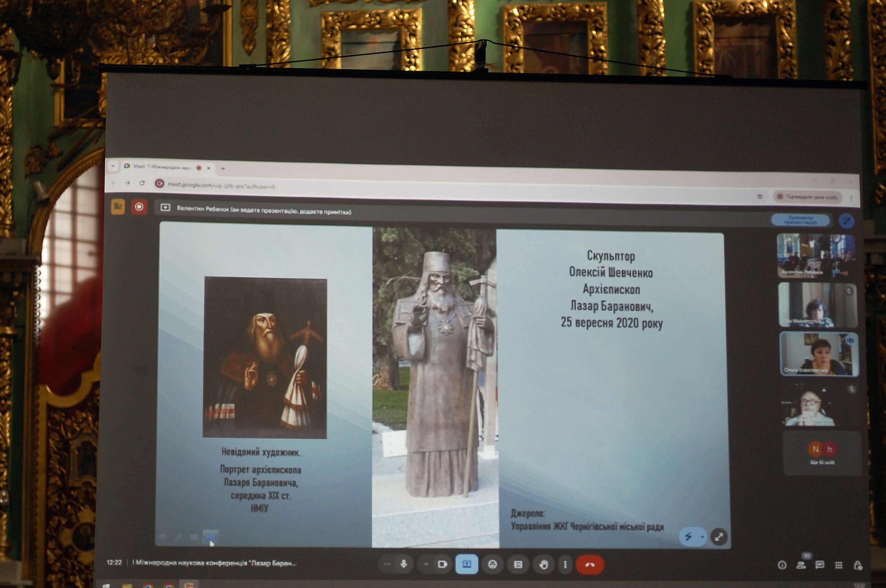
Task: Mute the microphone in Meet
Action: (404, 564)
